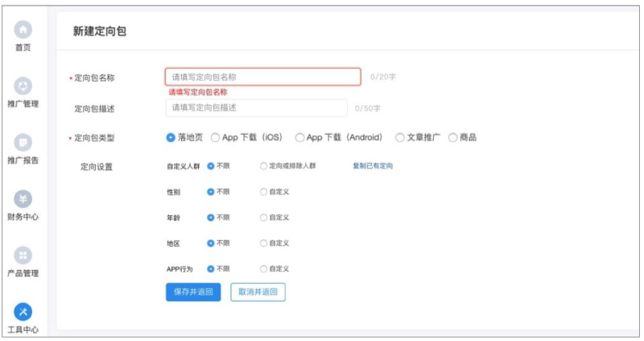Select the 商品 package type
The width and height of the screenshot is (644, 341).
pyautogui.click(x=452, y=138)
